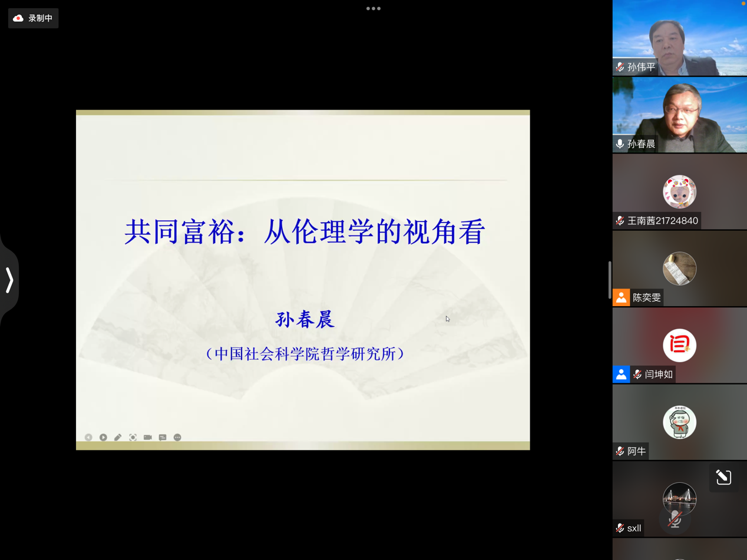747x560 pixels.
Task: Select the pen tool in slideshow toolbar
Action: click(x=118, y=438)
